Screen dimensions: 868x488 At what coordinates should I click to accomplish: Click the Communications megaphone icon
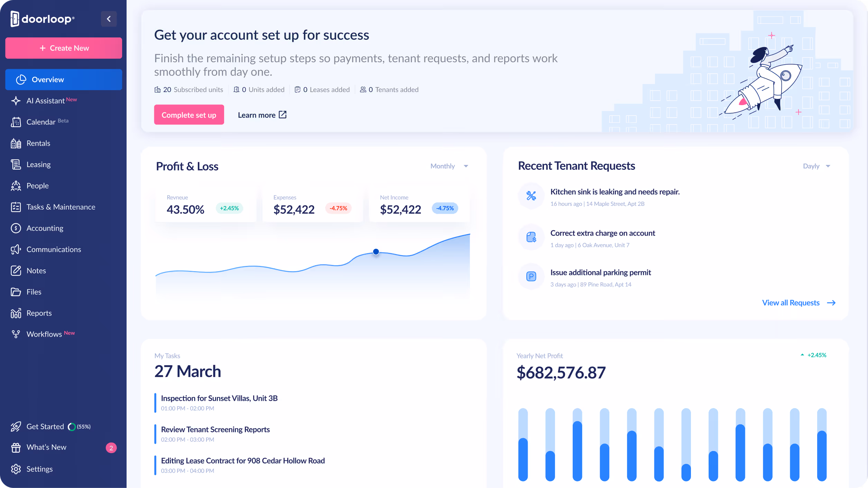pyautogui.click(x=16, y=249)
